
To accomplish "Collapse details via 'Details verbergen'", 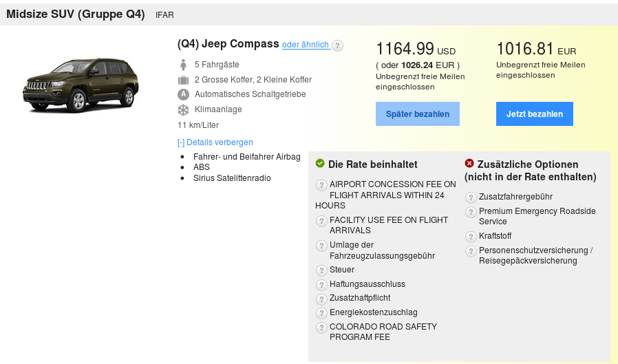I will pos(215,142).
